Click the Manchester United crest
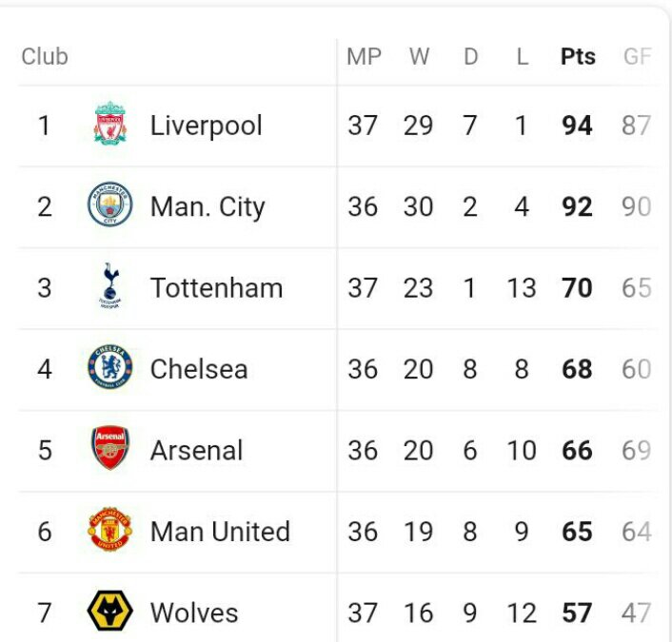 (110, 531)
